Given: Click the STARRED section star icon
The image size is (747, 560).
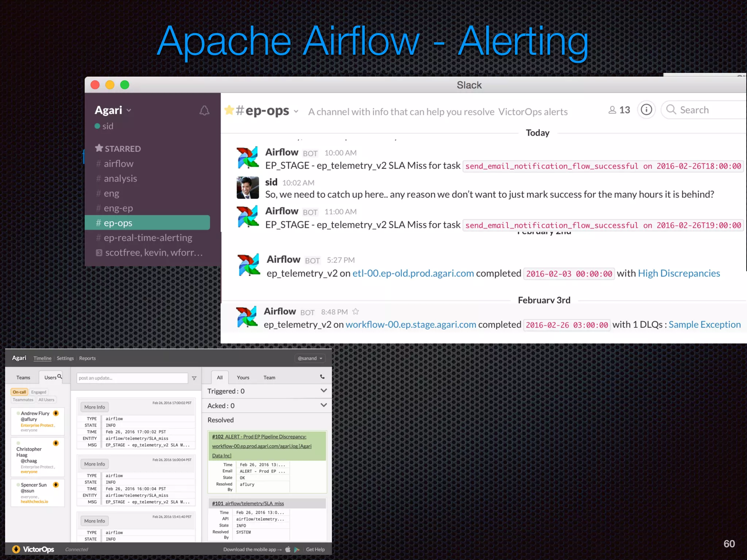Looking at the screenshot, I should (99, 148).
